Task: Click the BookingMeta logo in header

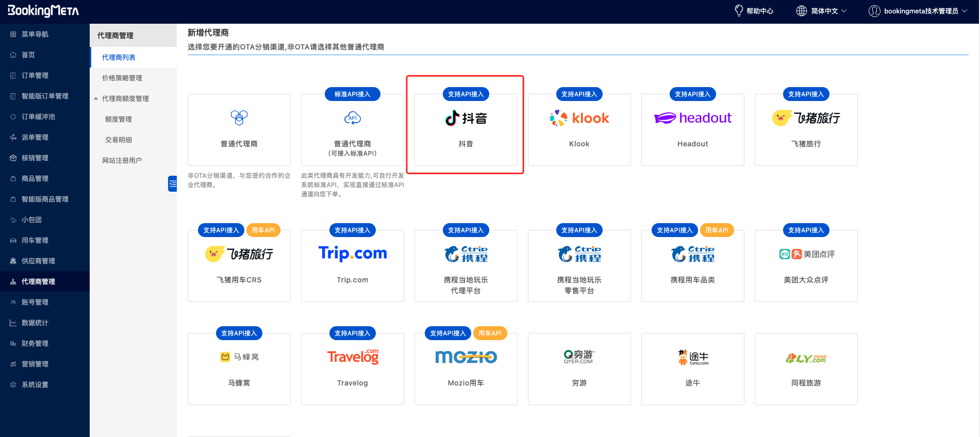Action: pos(43,11)
